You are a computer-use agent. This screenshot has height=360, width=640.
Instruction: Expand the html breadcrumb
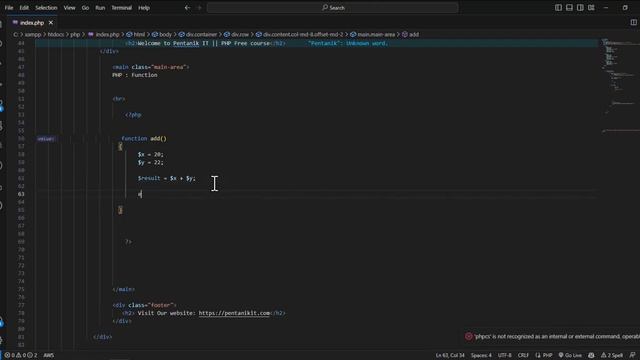(x=136, y=34)
